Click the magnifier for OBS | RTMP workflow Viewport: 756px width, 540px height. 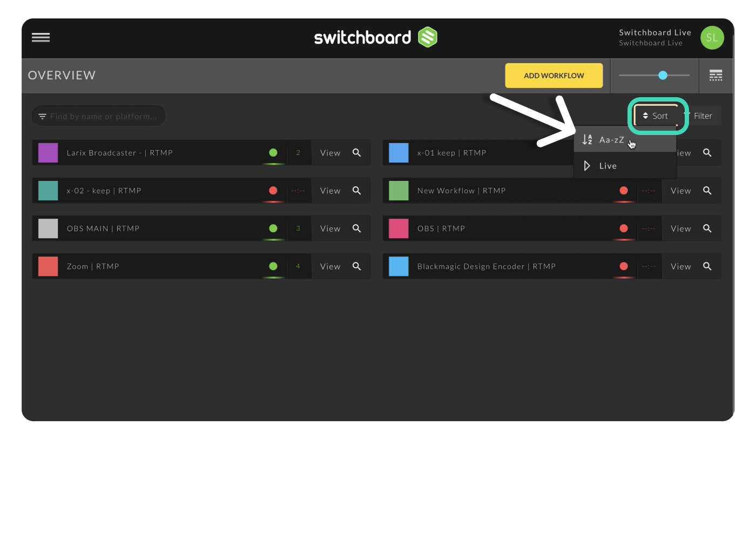pos(707,228)
